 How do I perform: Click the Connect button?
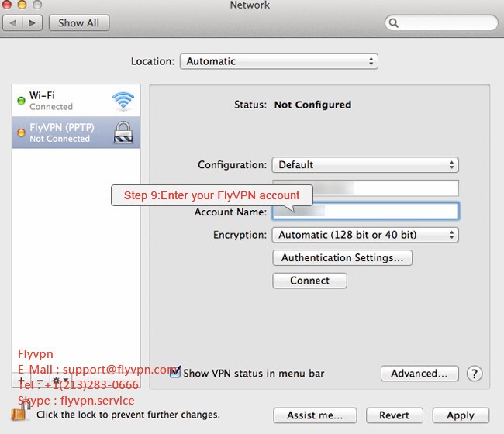(309, 281)
